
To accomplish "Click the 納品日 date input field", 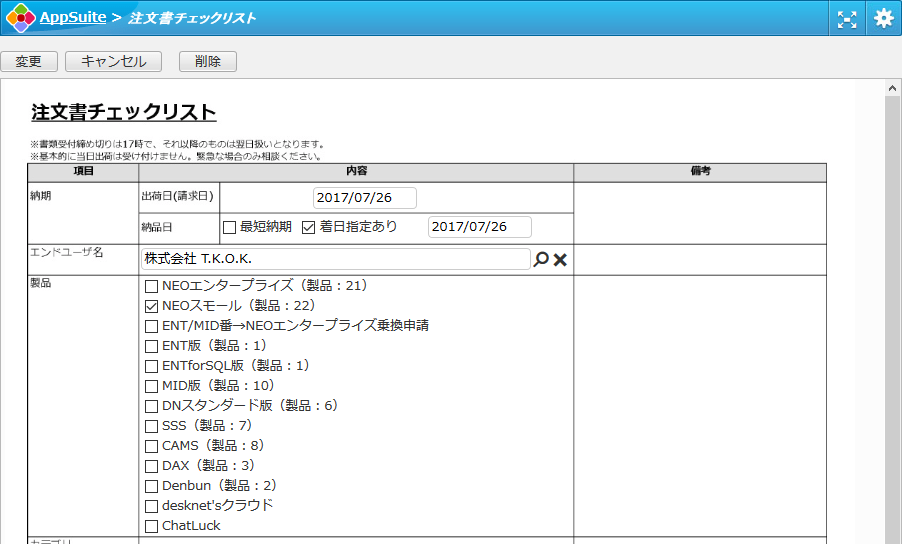I will 479,227.
